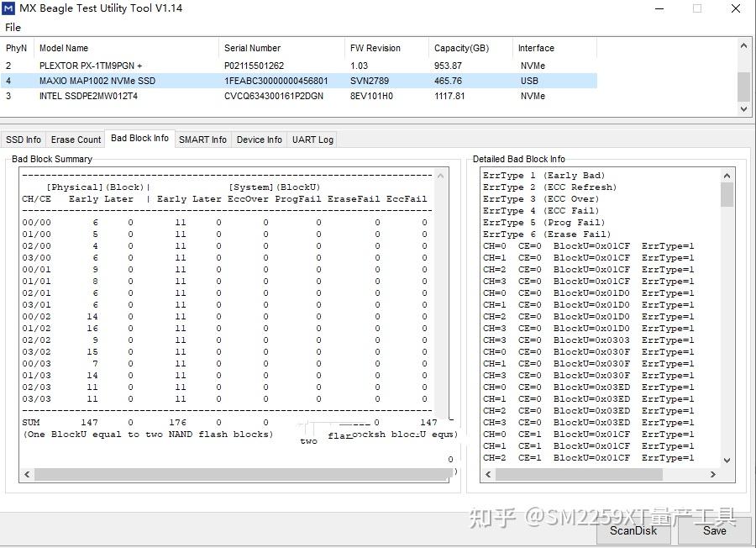The width and height of the screenshot is (756, 548).
Task: Select the MAXIO MAP1002 NVMe SSD row
Action: pyautogui.click(x=126, y=81)
